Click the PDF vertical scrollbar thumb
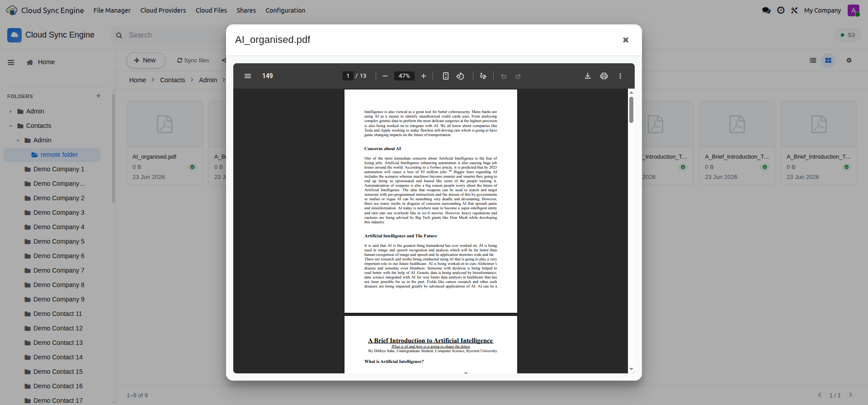Viewport: 868px width, 405px height. [x=631, y=109]
